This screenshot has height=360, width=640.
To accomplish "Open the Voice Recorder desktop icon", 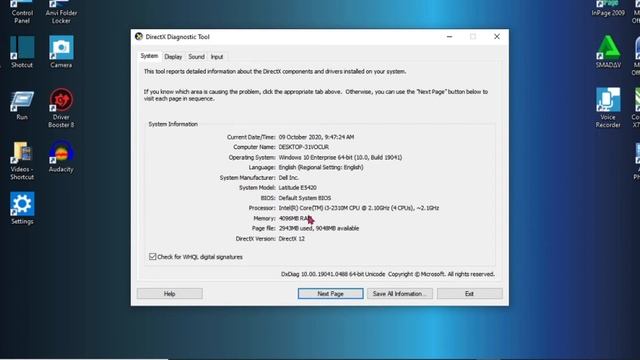I will 608,108.
